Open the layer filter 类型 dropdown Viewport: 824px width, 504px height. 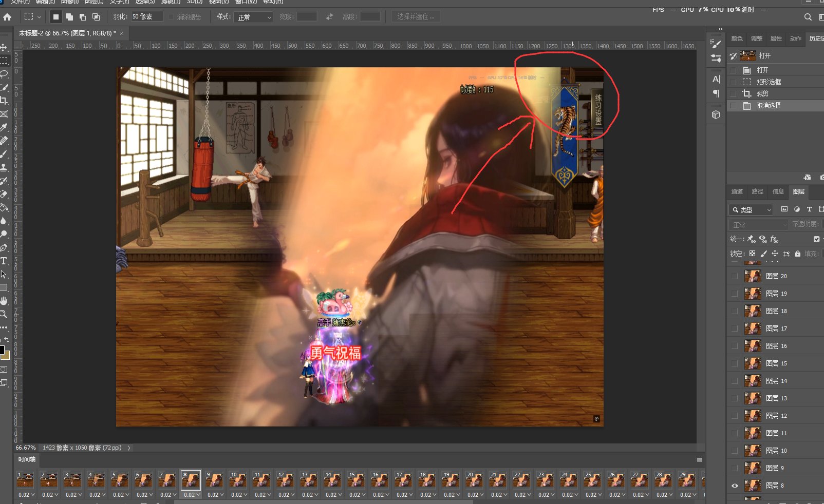point(751,209)
